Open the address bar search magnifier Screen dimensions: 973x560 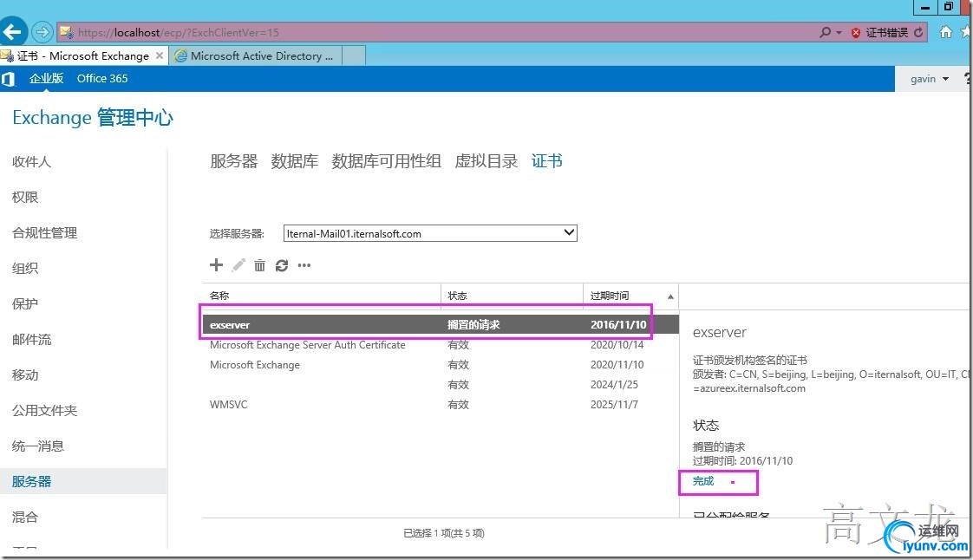tap(825, 32)
